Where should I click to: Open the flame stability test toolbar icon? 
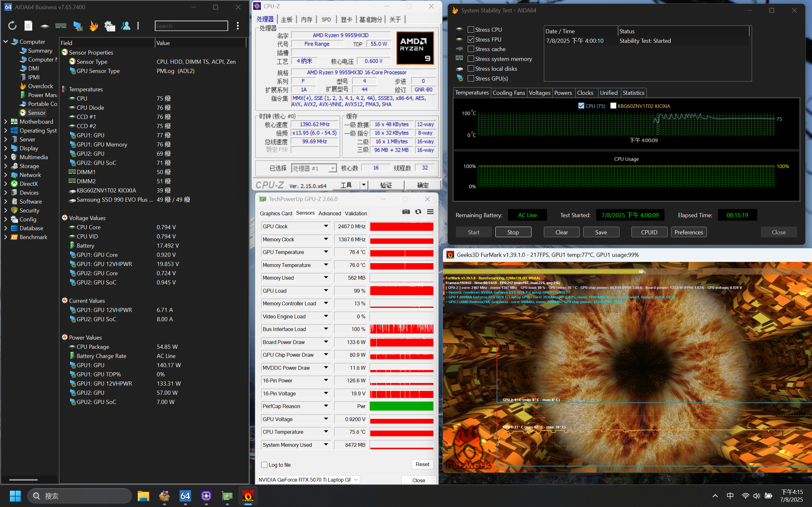coord(94,25)
